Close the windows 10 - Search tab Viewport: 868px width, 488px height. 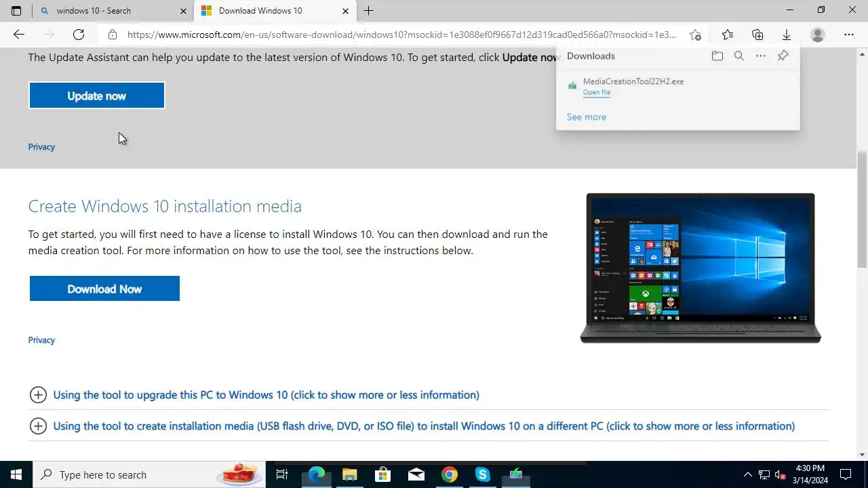click(183, 11)
